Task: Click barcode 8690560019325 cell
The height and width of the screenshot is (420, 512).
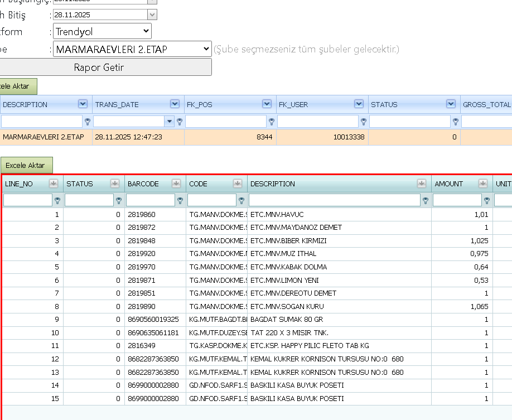Action: point(156,320)
